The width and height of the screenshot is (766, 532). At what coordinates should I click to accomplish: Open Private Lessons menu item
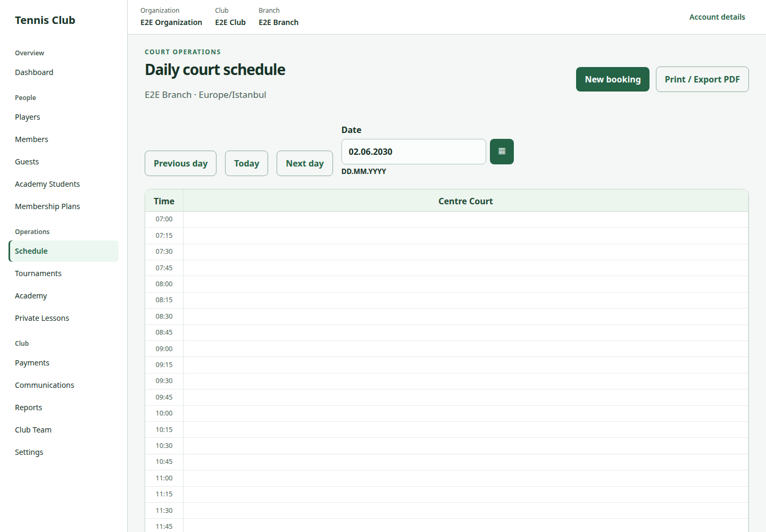[x=42, y=318]
